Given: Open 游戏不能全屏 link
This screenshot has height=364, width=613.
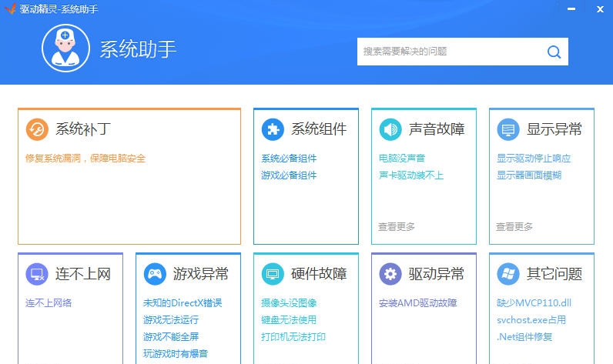Looking at the screenshot, I should pos(171,336).
